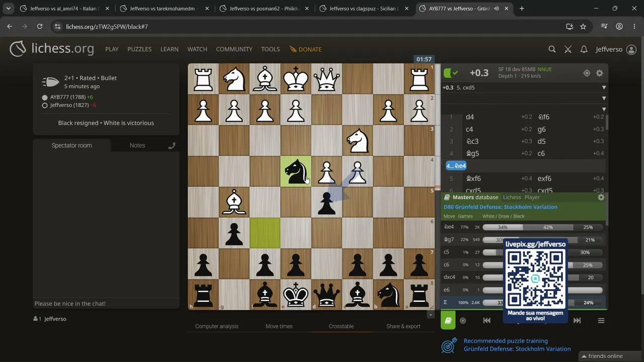This screenshot has width=644, height=362.
Task: Toggle the opening explorer book button
Action: [x=448, y=320]
